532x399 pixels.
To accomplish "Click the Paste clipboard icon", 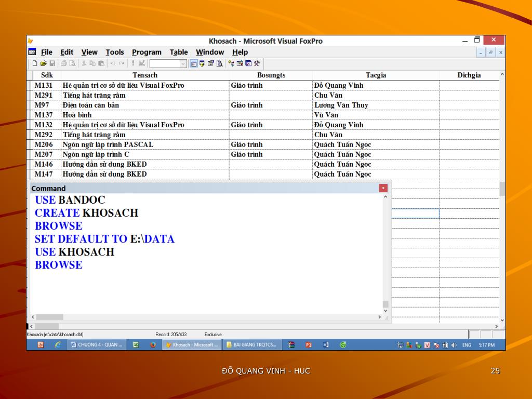I will click(x=101, y=63).
